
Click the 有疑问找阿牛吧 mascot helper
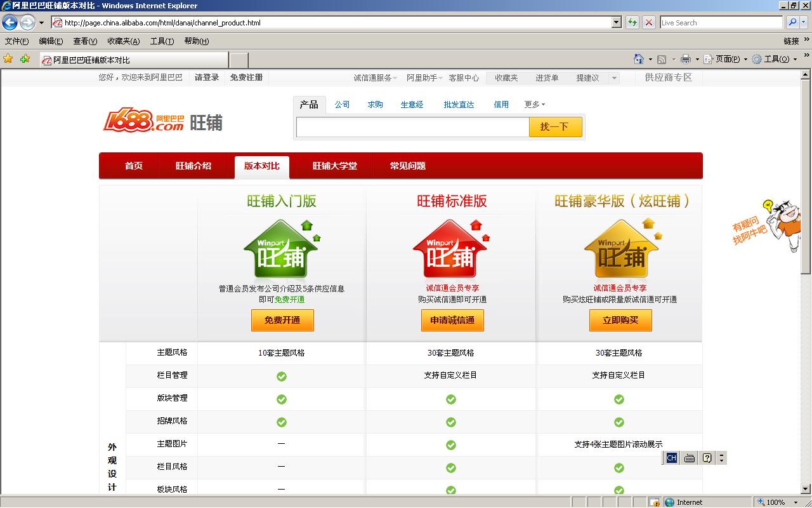click(766, 225)
